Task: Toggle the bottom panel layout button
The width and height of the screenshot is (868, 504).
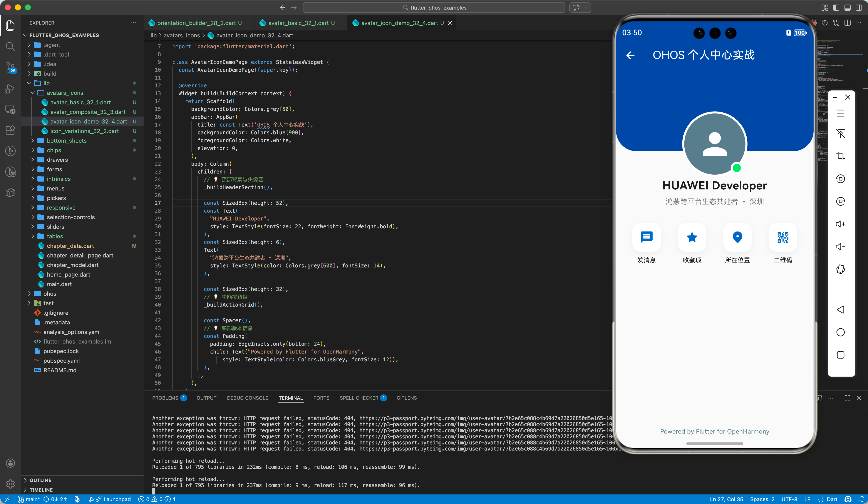Action: [x=847, y=8]
